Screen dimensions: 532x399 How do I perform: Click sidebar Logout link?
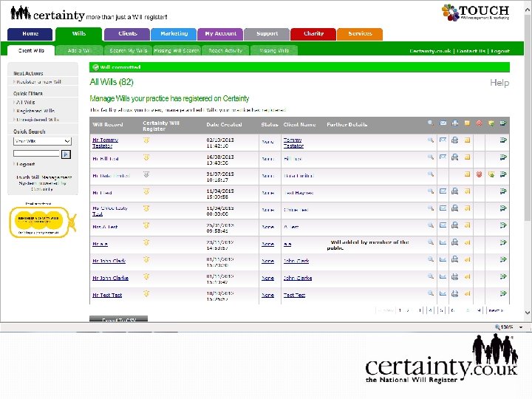tap(25, 164)
